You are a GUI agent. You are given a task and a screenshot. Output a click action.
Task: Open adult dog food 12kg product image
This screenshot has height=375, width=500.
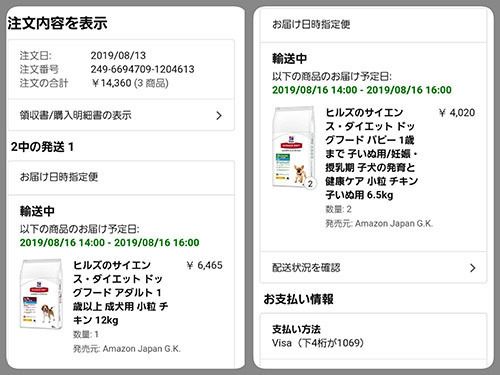pos(41,294)
